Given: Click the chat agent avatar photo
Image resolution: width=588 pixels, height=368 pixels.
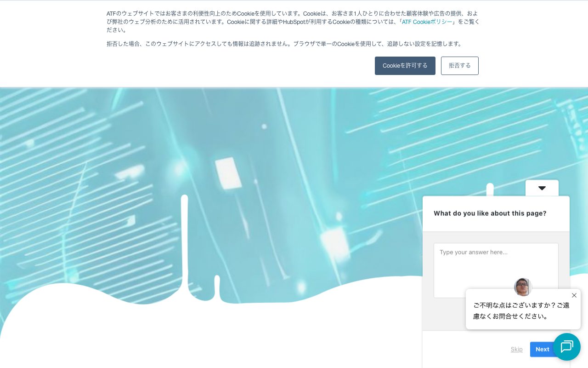Looking at the screenshot, I should (x=523, y=287).
